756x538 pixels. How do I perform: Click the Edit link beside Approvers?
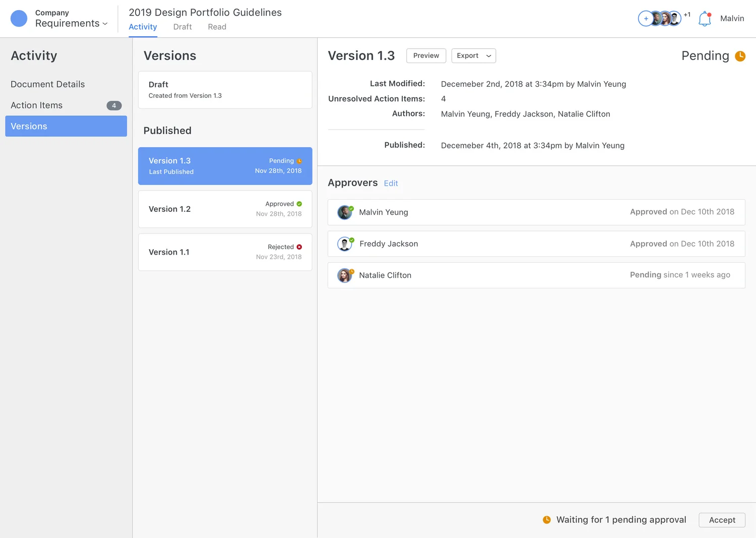point(391,184)
